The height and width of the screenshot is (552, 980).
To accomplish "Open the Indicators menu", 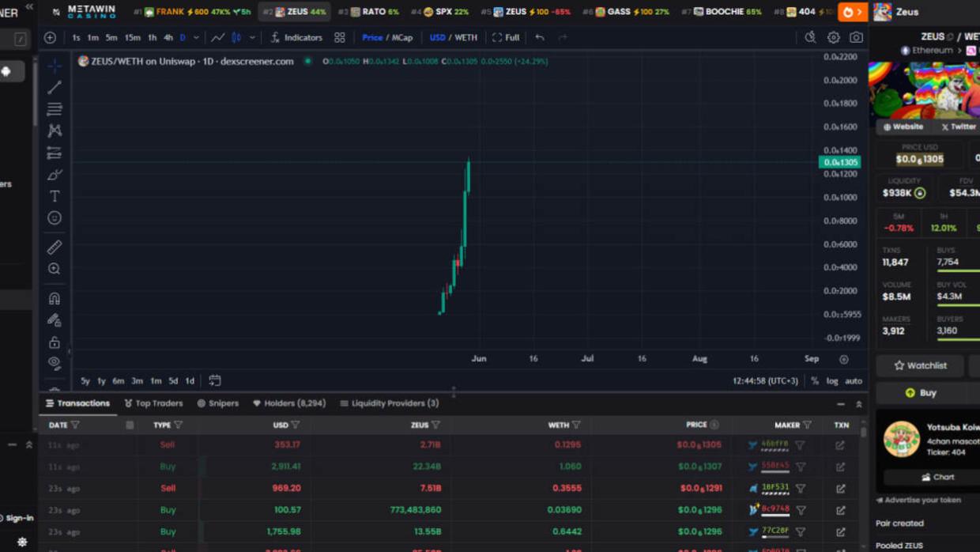I will tap(296, 37).
